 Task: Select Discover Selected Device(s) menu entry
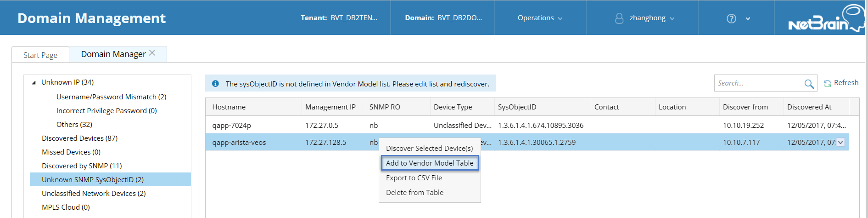(x=429, y=149)
